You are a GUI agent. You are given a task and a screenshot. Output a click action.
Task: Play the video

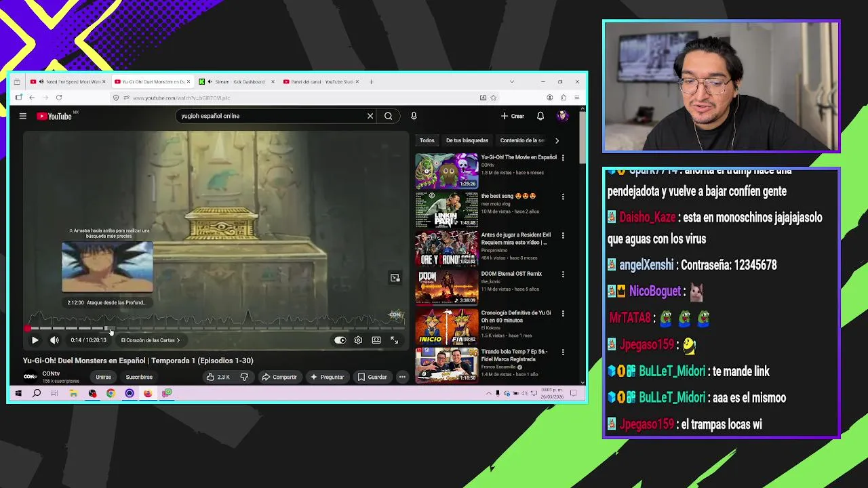(35, 340)
